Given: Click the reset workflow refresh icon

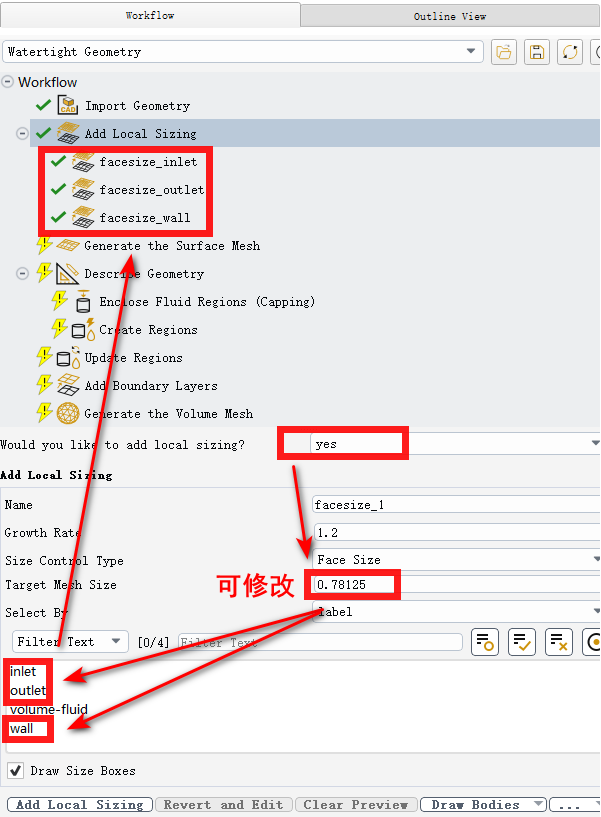Looking at the screenshot, I should (x=570, y=52).
